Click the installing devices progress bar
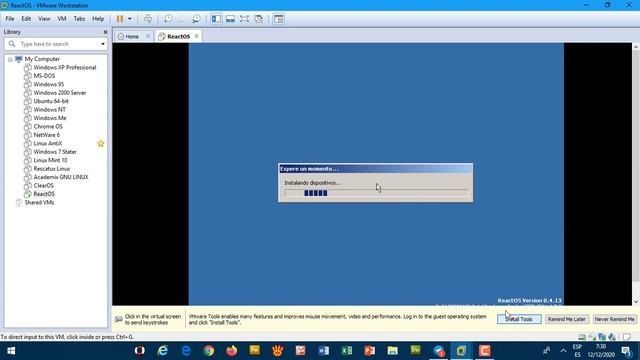The width and height of the screenshot is (640, 360). click(x=376, y=193)
